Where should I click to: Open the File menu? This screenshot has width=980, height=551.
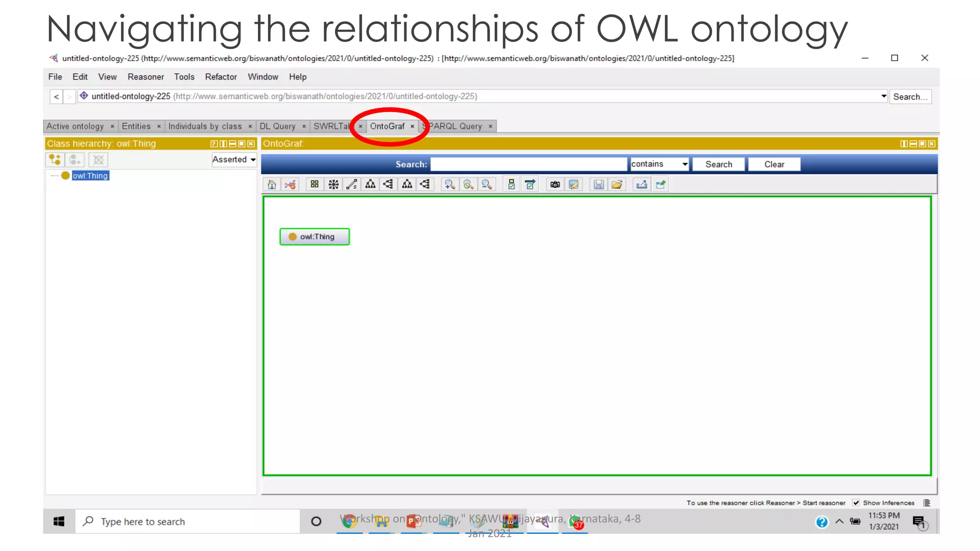55,77
